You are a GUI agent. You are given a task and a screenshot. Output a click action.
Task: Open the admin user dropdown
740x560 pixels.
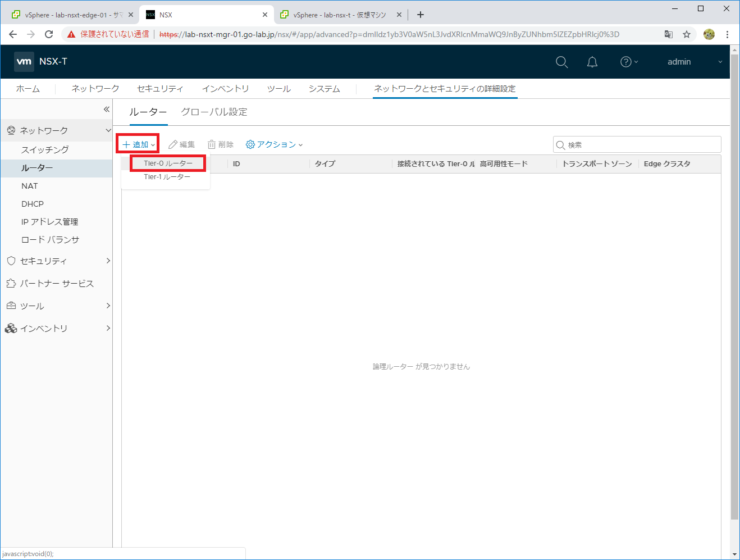tap(695, 62)
